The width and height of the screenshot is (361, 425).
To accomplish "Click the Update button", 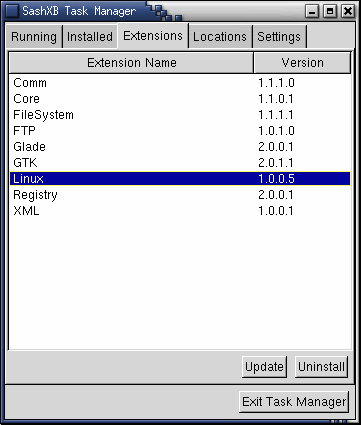I will [x=264, y=367].
